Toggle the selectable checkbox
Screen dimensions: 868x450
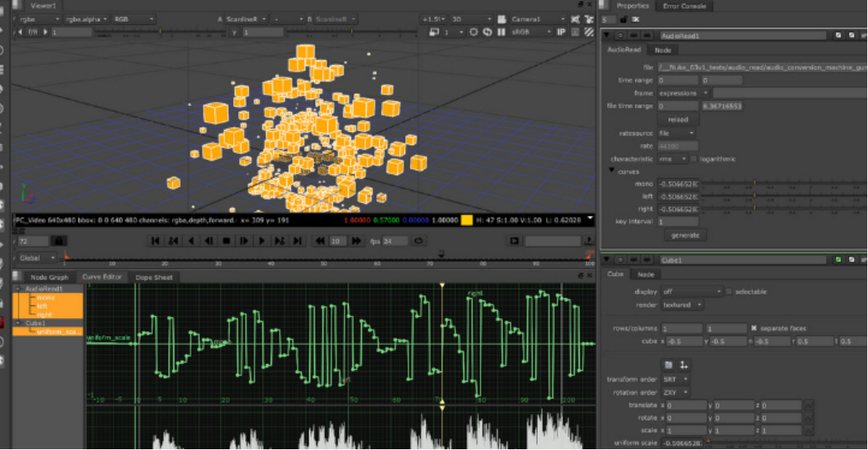[x=729, y=292]
